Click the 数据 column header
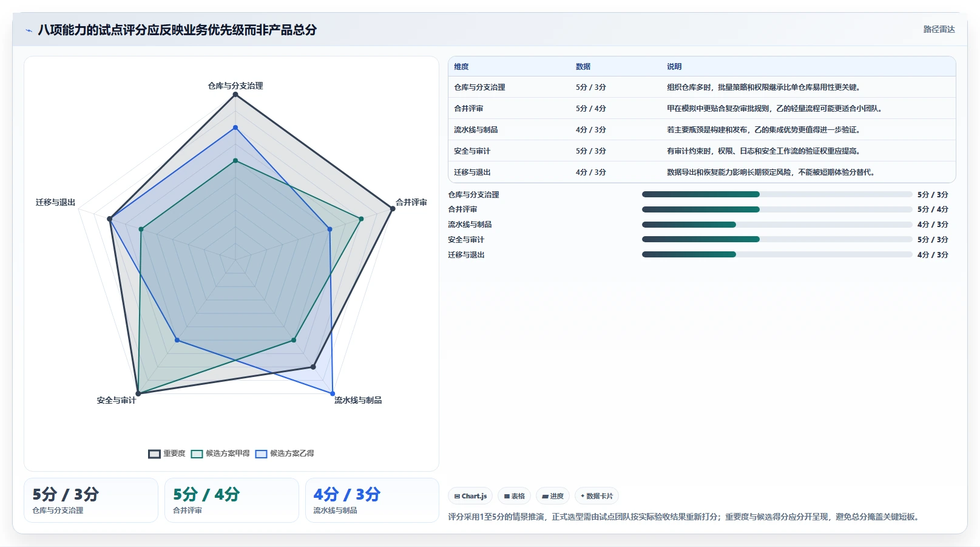The image size is (980, 547). coord(583,67)
